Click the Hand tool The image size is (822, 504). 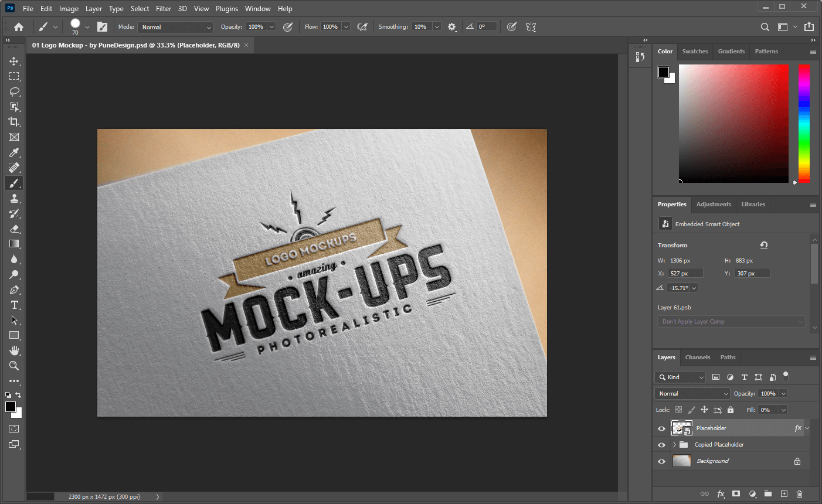(14, 350)
